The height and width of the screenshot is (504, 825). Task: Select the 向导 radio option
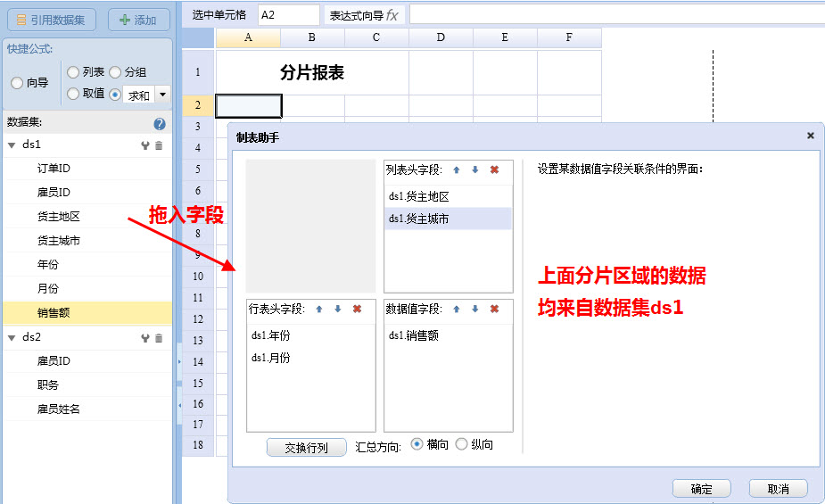17,83
